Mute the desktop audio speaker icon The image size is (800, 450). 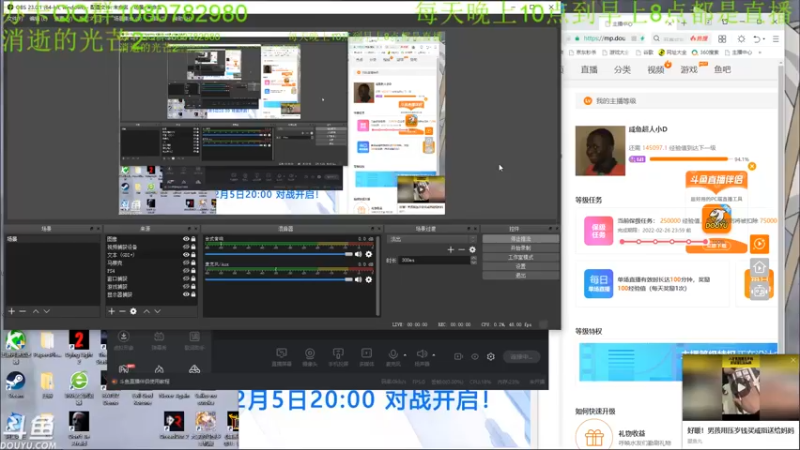point(358,254)
